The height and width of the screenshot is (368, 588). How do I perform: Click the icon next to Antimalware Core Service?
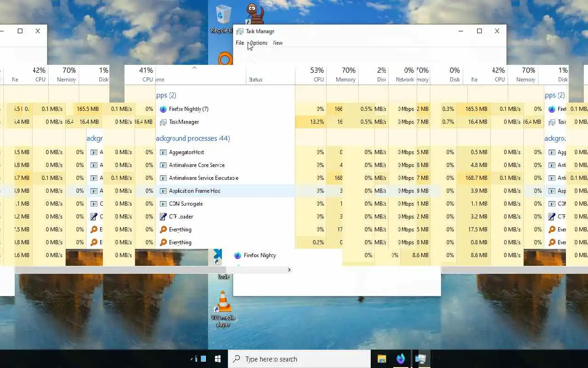pos(163,165)
